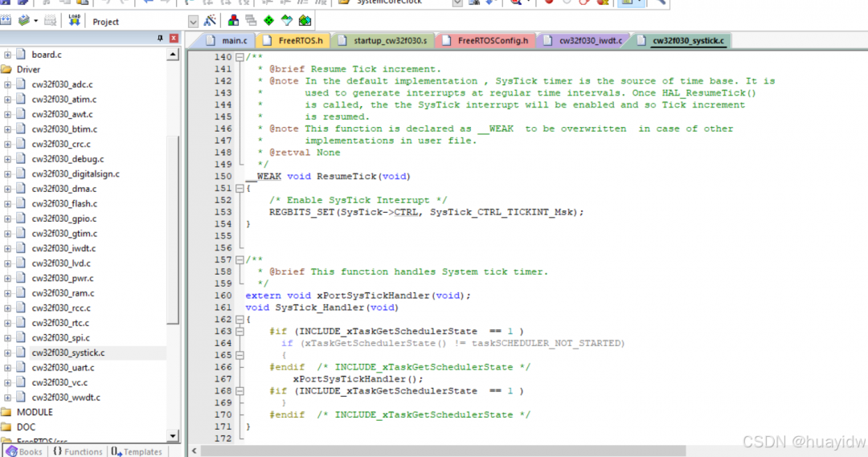The height and width of the screenshot is (457, 868).
Task: Pin the Project panel
Action: coord(160,39)
